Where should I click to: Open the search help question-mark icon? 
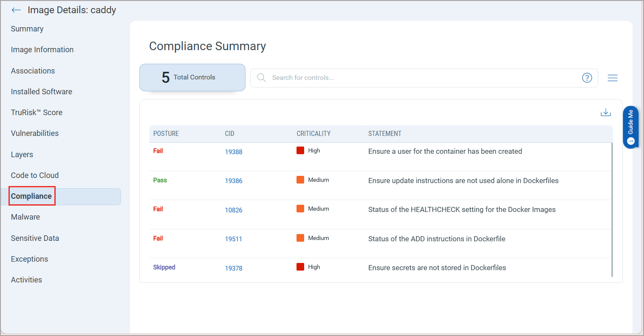[587, 78]
